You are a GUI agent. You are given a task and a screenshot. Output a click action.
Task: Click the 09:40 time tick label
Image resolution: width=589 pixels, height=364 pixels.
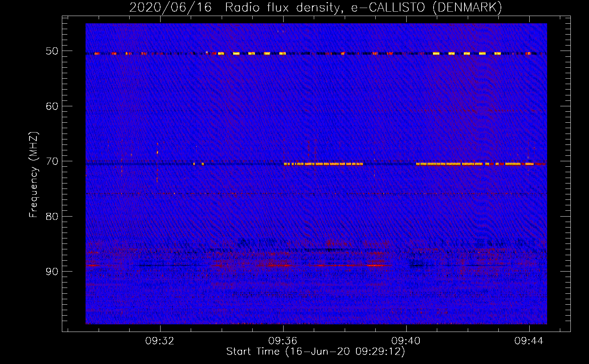point(406,341)
